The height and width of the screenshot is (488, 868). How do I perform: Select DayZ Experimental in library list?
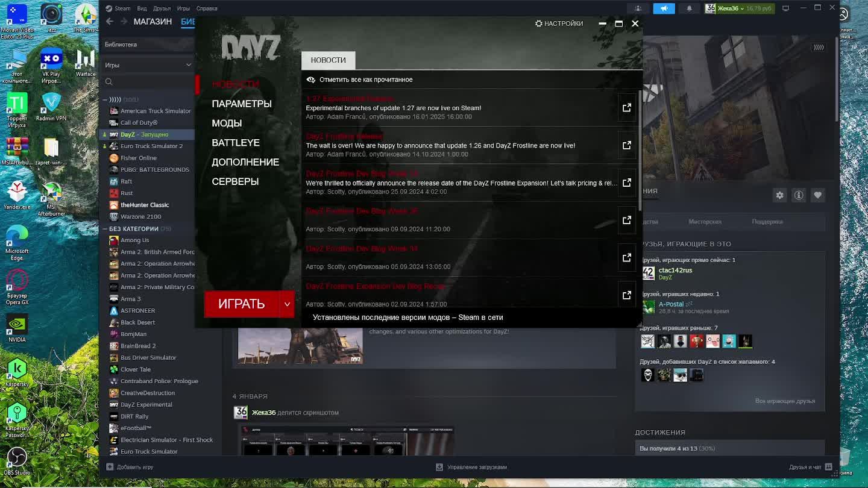click(x=146, y=405)
